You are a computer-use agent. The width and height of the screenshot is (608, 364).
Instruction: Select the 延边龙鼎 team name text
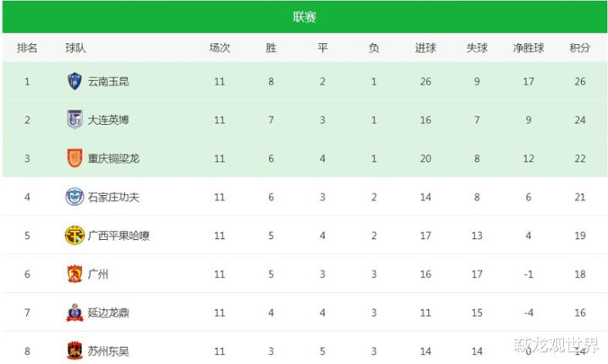[x=108, y=312]
